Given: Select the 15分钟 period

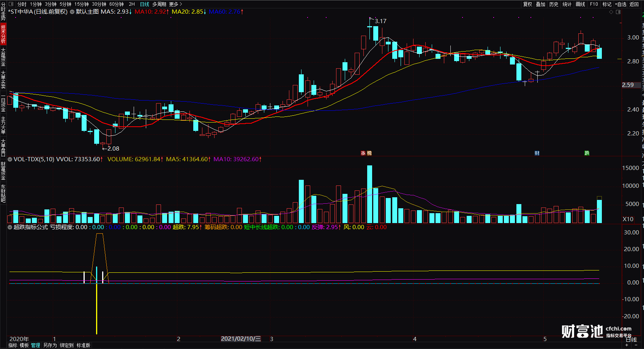Looking at the screenshot, I should click(82, 4).
